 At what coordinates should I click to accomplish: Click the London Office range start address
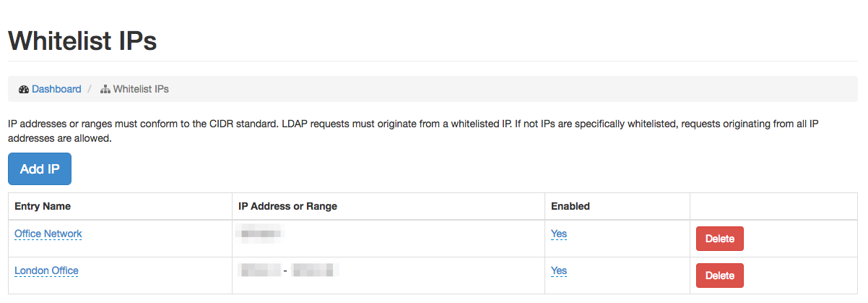tap(260, 270)
